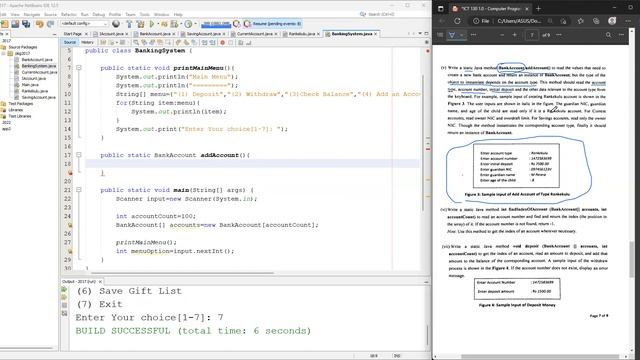The width and height of the screenshot is (640, 360).
Task: Click the editor horizontal scrollbar
Action: [182, 273]
